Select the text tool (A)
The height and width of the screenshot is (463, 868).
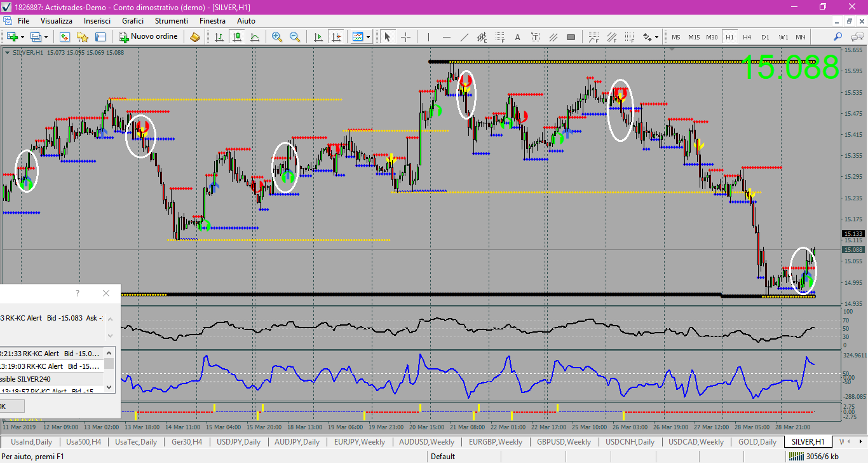coord(518,37)
